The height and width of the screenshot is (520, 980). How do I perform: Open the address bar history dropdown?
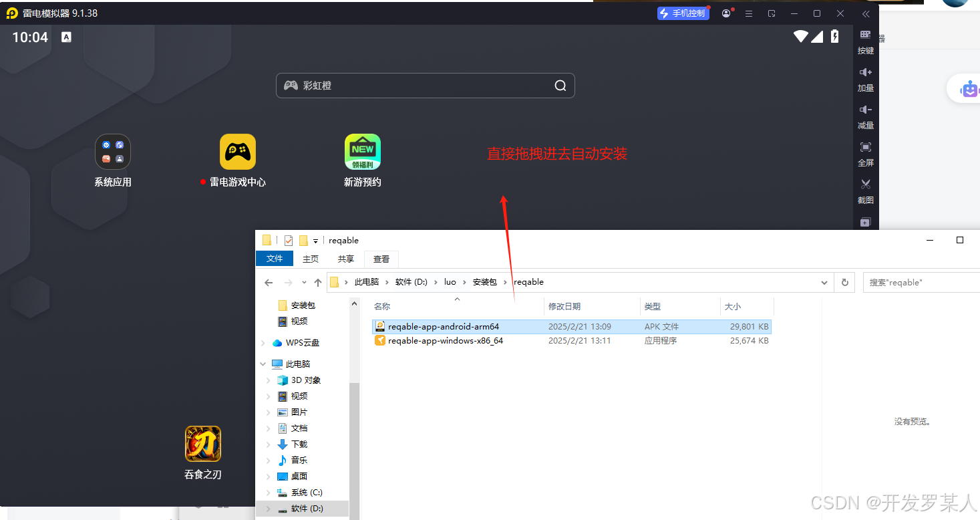pos(824,283)
